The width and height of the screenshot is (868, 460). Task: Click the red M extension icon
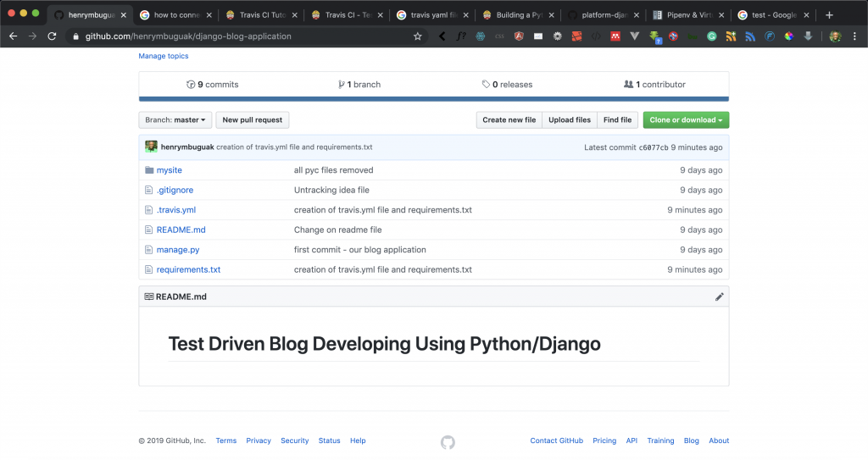[x=615, y=36]
